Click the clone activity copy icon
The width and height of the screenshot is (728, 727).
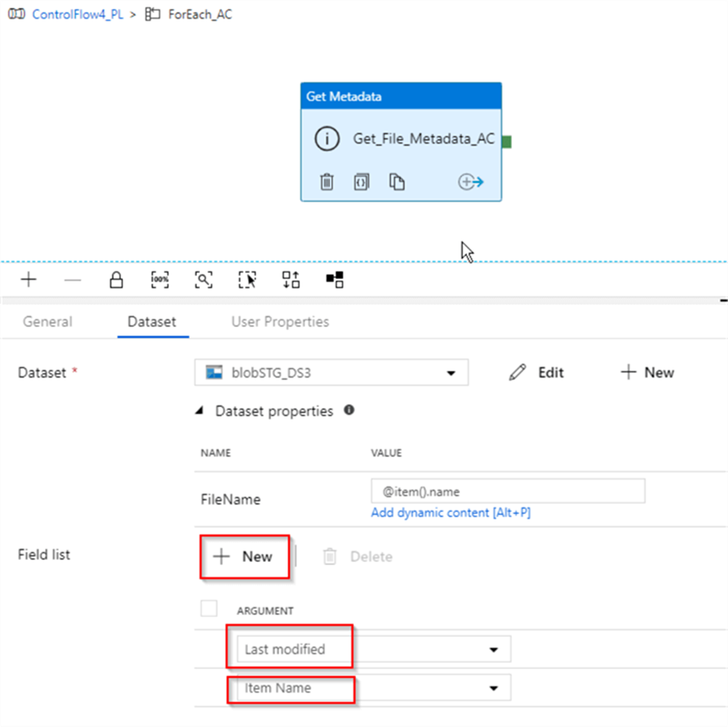396,181
